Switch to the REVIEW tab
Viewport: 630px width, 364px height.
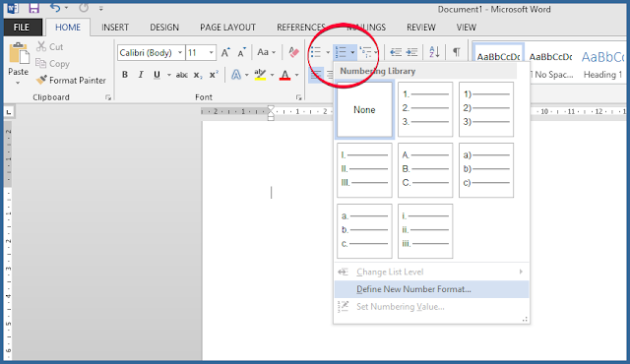point(421,28)
